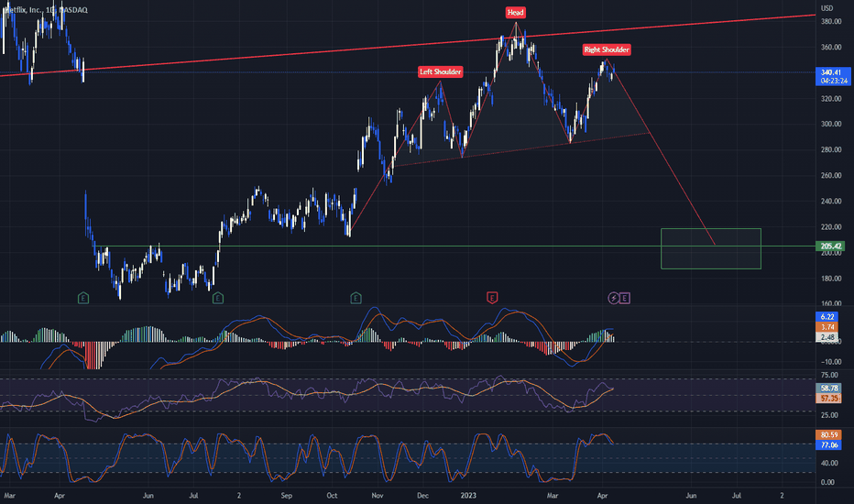This screenshot has width=854, height=504.
Task: Click the 260.00 price axis label
Action: coord(831,175)
